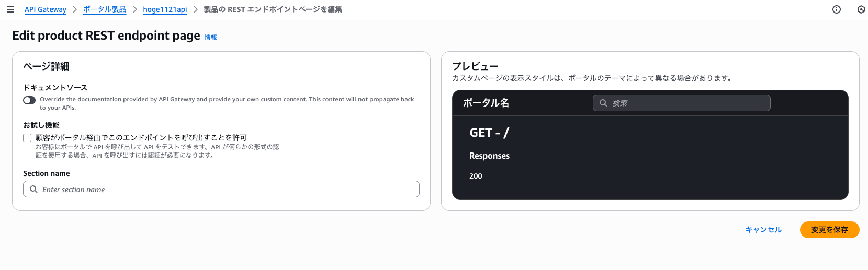The width and height of the screenshot is (868, 270).
Task: Check the allow endpoint invocation checkbox
Action: pos(27,138)
